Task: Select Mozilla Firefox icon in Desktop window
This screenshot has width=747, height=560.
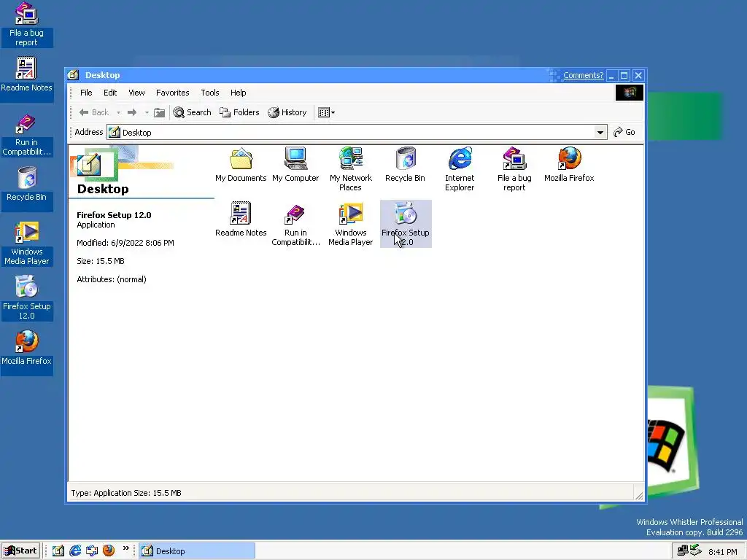Action: [x=569, y=165]
